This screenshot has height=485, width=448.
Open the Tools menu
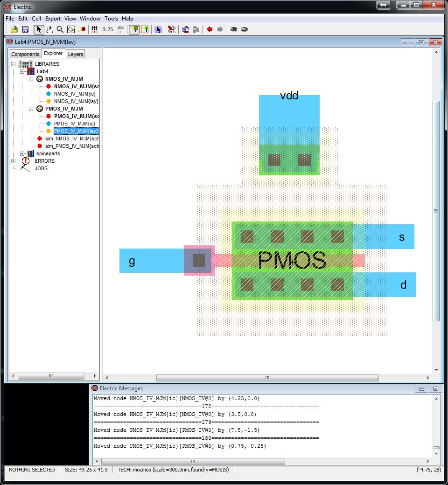click(x=111, y=19)
